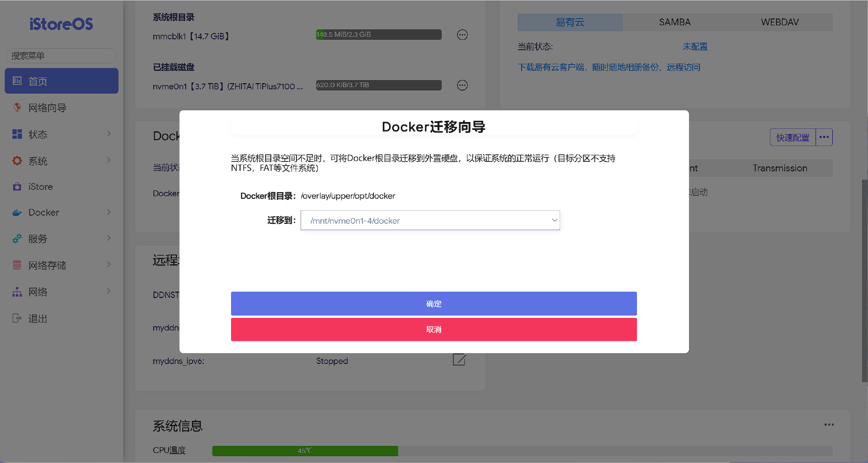Click the iStoreOS logo

61,24
